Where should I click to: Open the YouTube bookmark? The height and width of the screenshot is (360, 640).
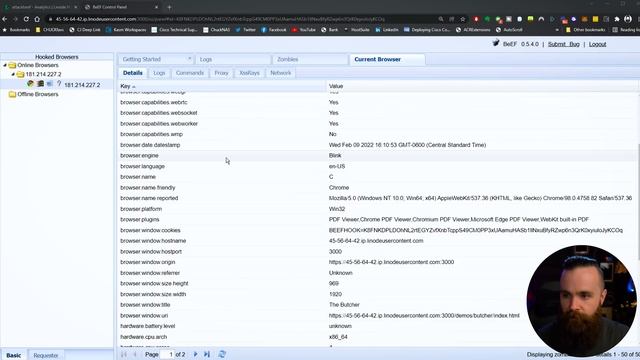(x=304, y=30)
